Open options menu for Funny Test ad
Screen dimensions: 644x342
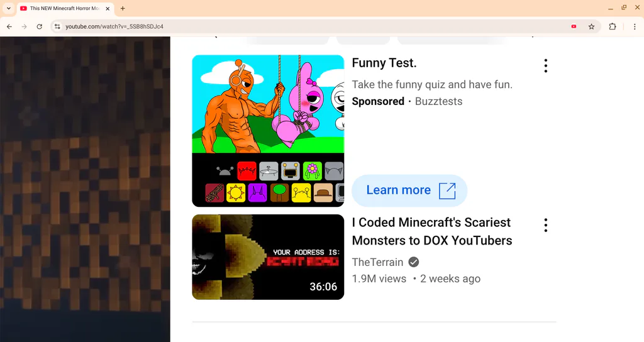[x=546, y=65]
